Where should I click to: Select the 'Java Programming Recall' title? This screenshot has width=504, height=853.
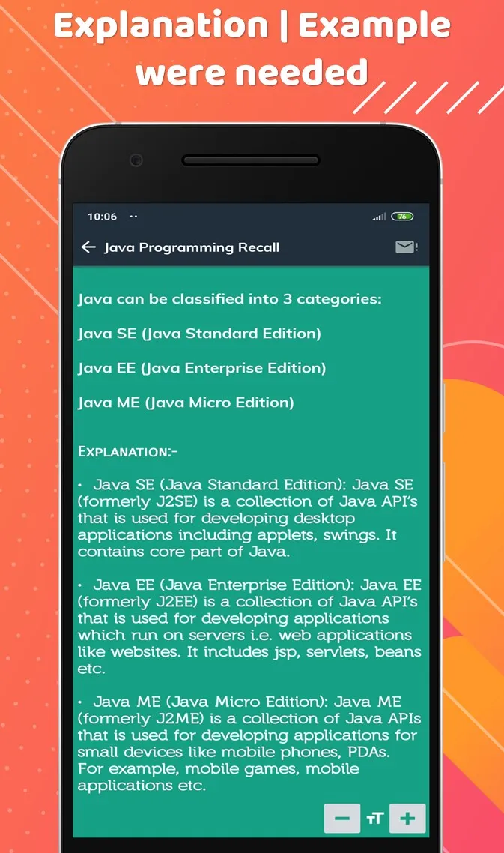[192, 247]
